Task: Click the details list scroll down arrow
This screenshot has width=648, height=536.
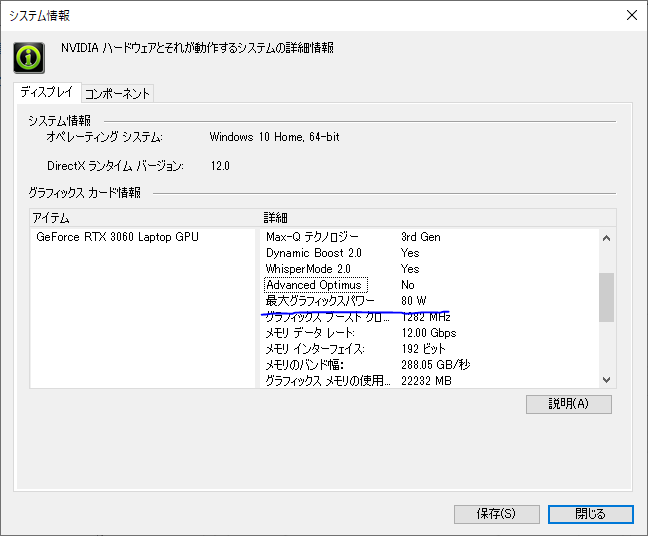Action: [606, 380]
